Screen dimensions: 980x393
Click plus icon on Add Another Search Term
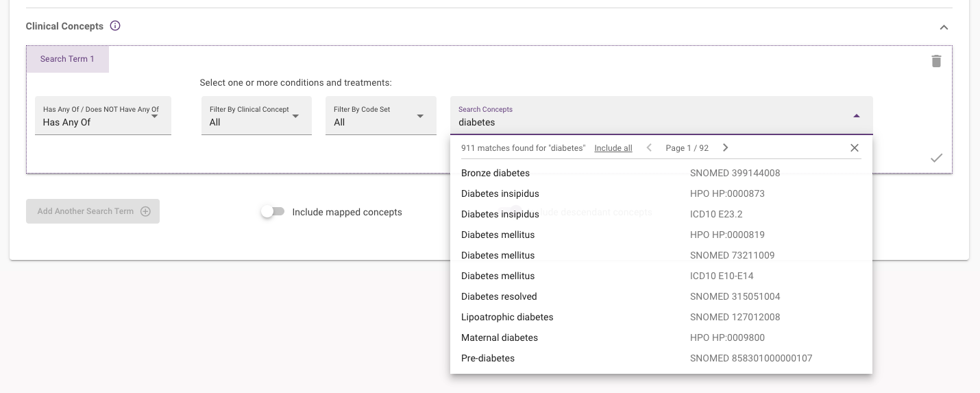point(145,211)
